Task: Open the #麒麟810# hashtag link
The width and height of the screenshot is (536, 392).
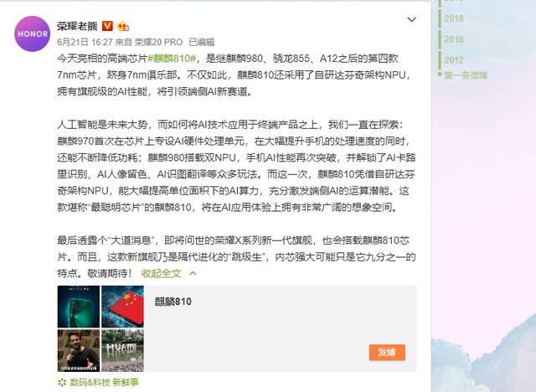Action: tap(172, 59)
